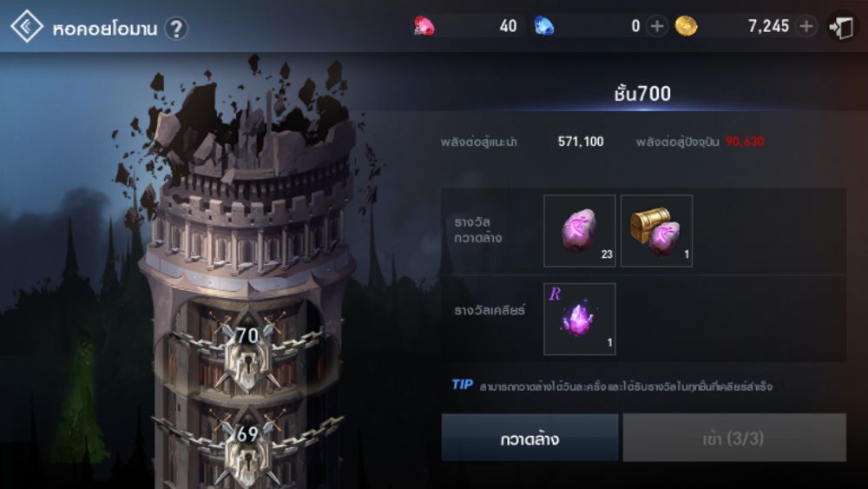This screenshot has height=489, width=868.
Task: Click the recommended power value 571,100
Action: click(x=581, y=142)
